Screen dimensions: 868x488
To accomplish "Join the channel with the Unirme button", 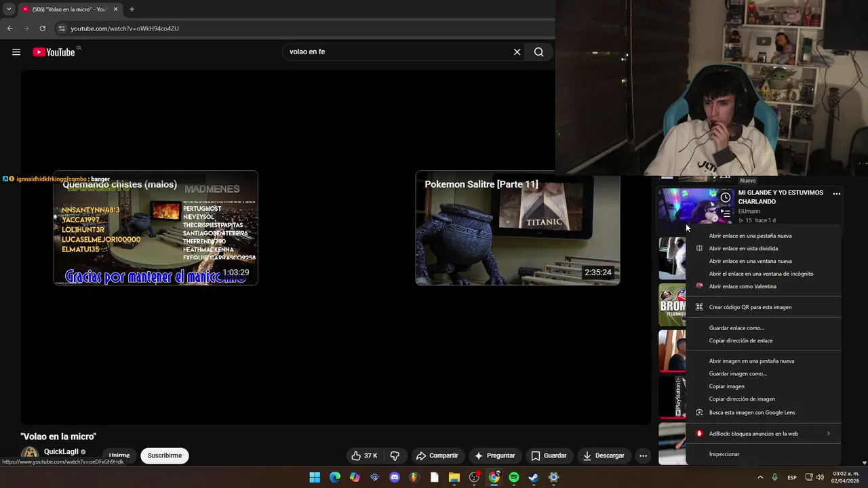I will (119, 455).
